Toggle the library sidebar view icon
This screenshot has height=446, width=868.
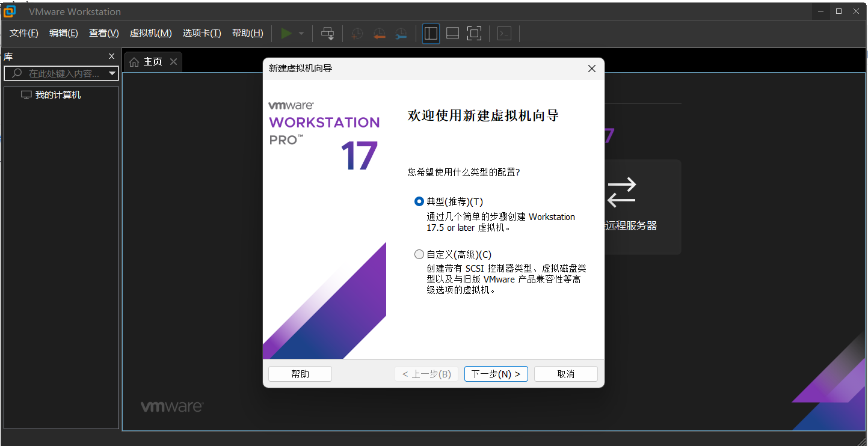click(x=431, y=34)
